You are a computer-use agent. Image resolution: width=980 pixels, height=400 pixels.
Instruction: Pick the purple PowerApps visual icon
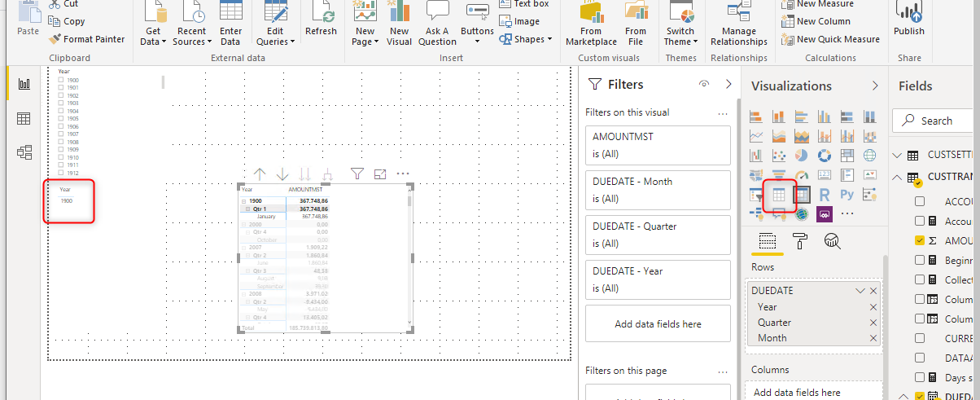(x=825, y=214)
